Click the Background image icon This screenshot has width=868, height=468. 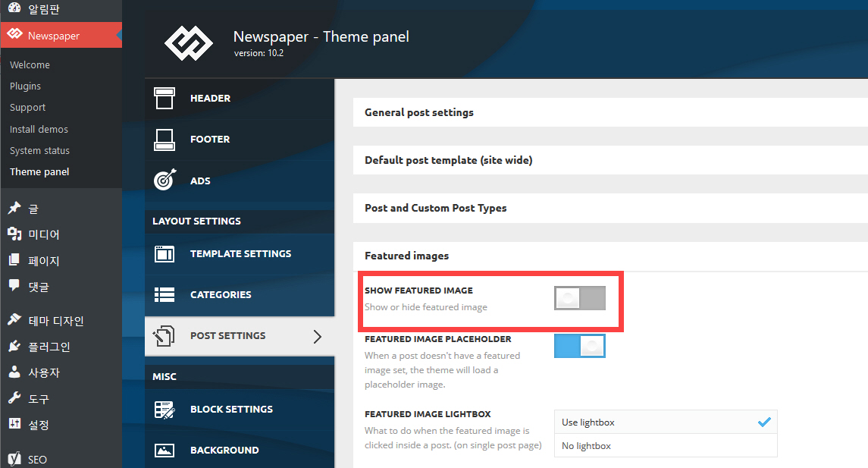(165, 451)
